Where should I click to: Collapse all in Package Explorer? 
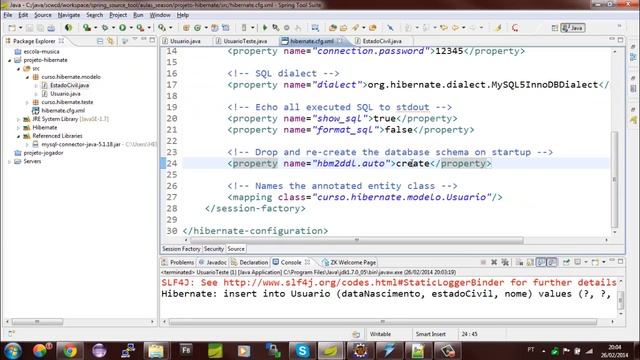[x=100, y=41]
